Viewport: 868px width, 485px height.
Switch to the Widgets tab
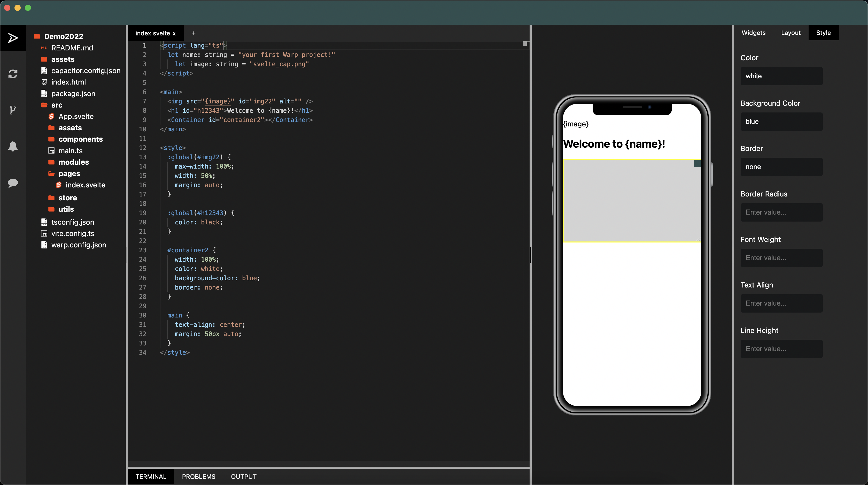pos(754,33)
